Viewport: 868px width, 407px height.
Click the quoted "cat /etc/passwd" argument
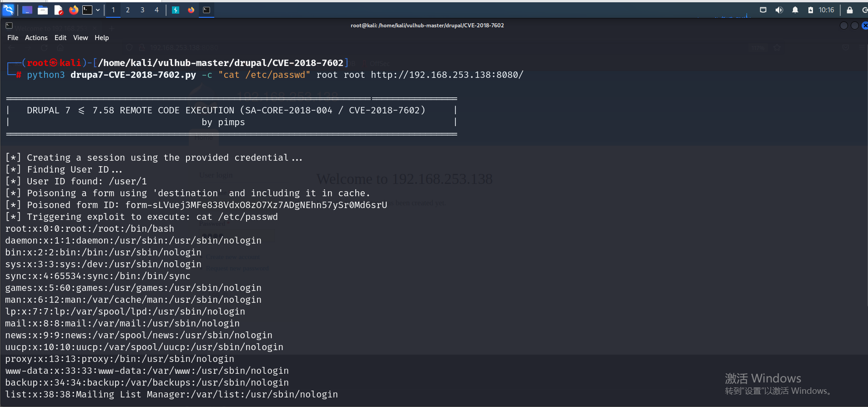click(x=264, y=75)
